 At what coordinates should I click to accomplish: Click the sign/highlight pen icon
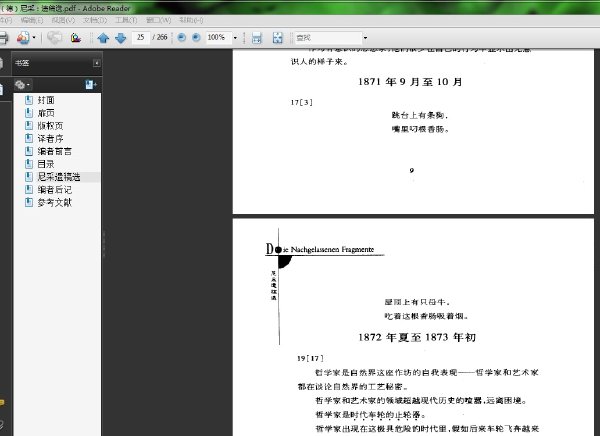click(76, 38)
